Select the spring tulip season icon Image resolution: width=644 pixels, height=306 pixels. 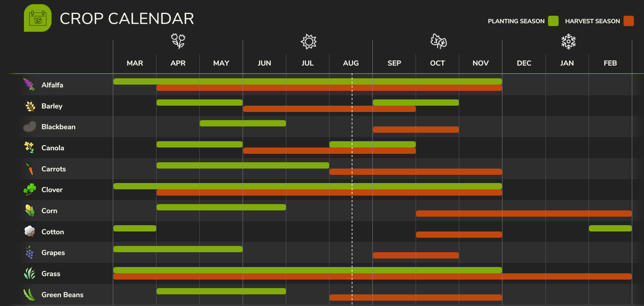click(178, 41)
